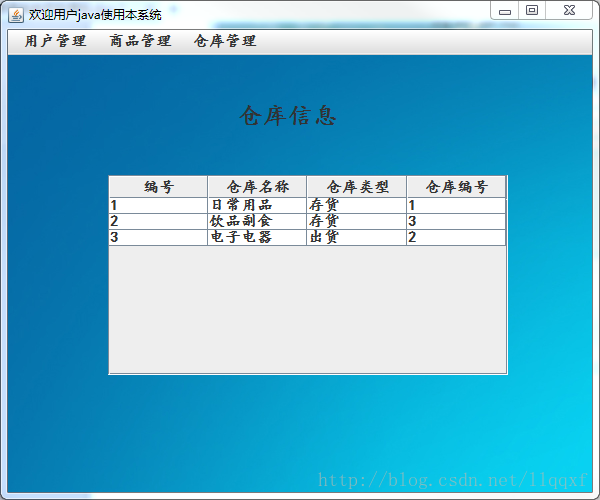Screen dimensions: 600x500
Task: Select the 日常用品 cell
Action: pyautogui.click(x=257, y=205)
